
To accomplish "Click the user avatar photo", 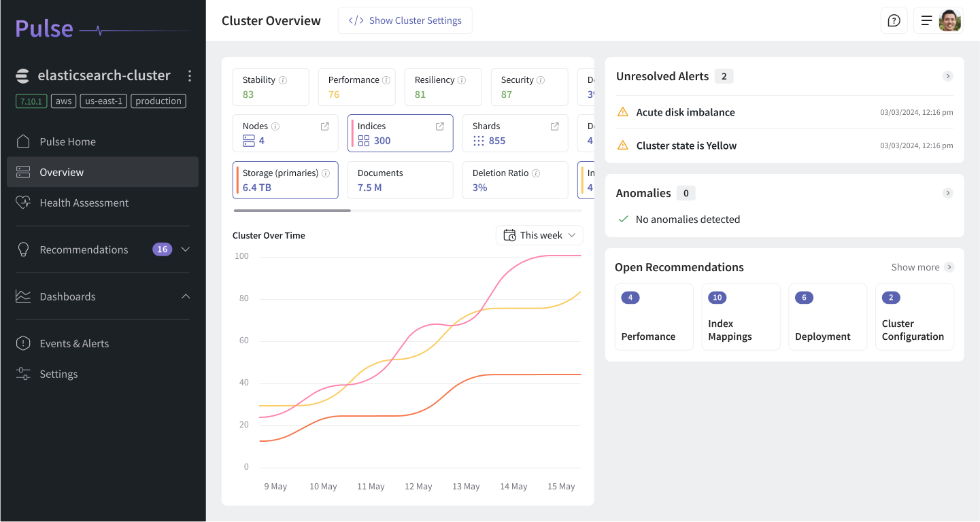I will (950, 20).
